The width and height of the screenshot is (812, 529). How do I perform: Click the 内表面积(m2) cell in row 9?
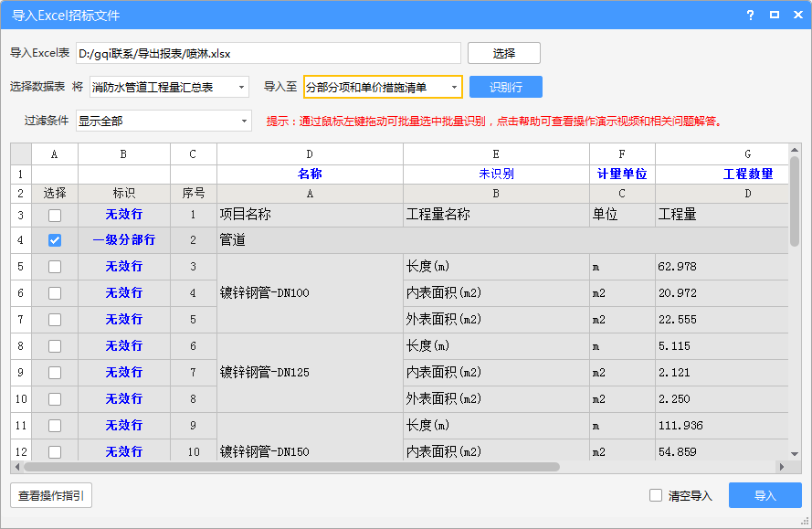point(496,372)
